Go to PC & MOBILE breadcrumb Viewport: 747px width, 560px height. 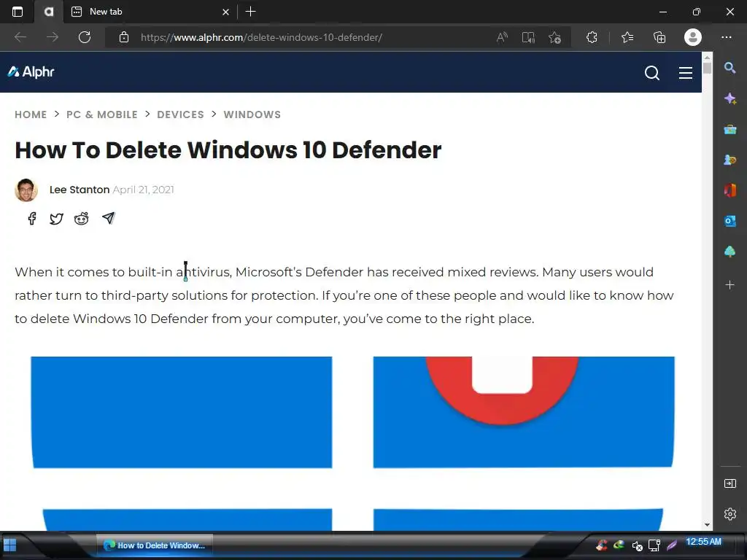coord(102,114)
